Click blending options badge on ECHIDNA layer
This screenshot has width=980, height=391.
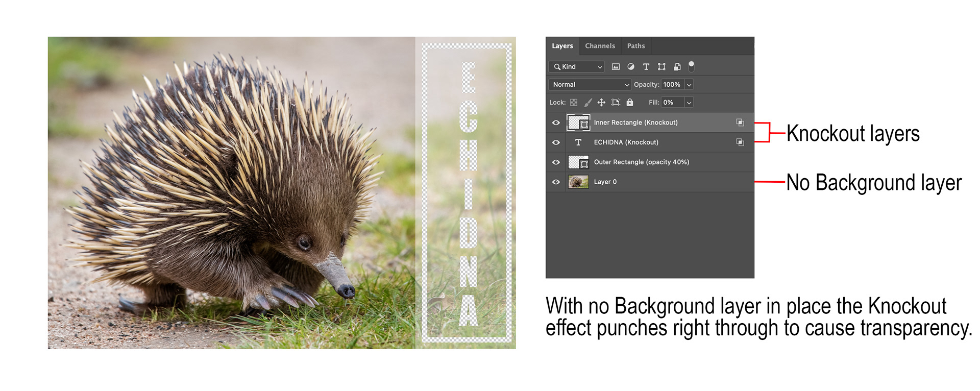point(740,142)
